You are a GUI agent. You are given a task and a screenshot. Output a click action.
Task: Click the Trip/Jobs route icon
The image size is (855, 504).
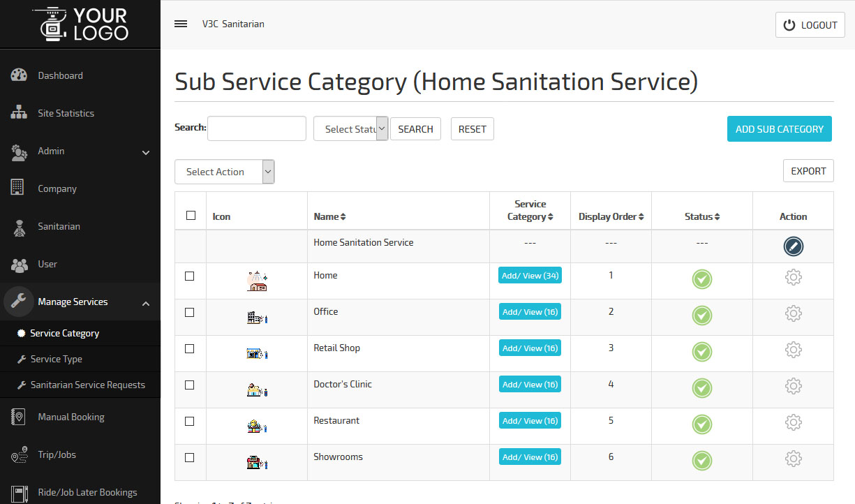coord(19,454)
